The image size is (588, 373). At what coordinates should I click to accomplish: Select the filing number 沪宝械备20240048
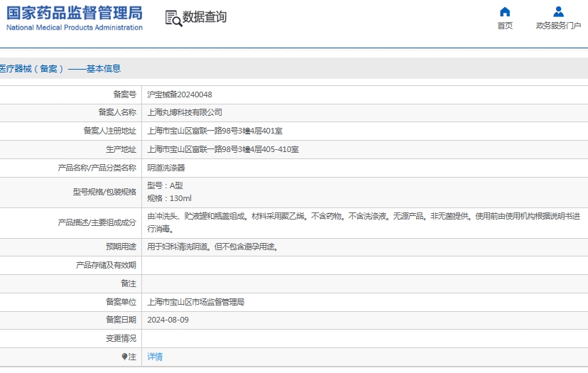(x=180, y=94)
